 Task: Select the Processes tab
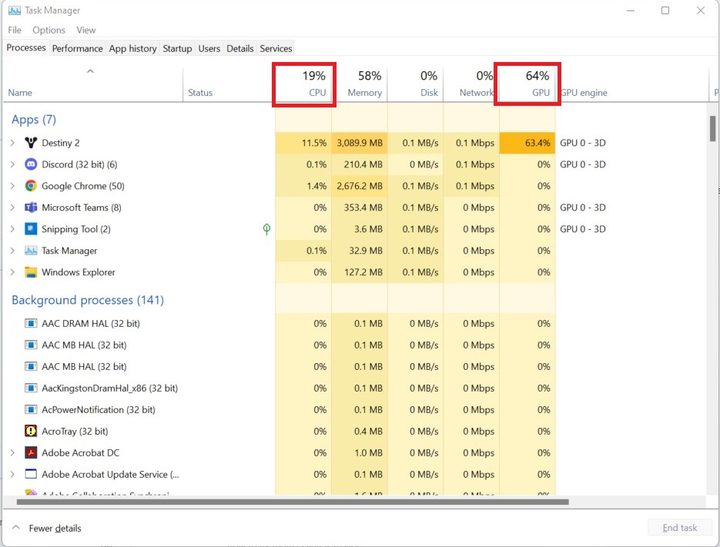pos(26,48)
